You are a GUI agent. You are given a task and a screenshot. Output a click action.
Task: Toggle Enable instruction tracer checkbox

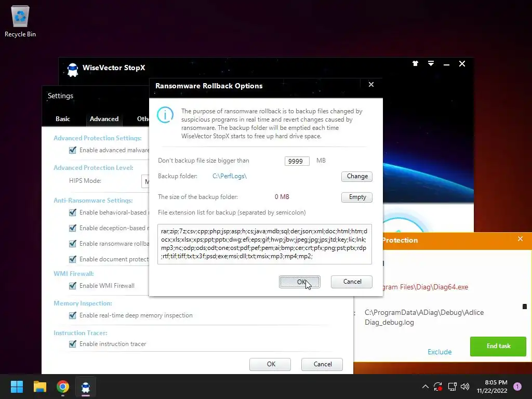point(73,344)
